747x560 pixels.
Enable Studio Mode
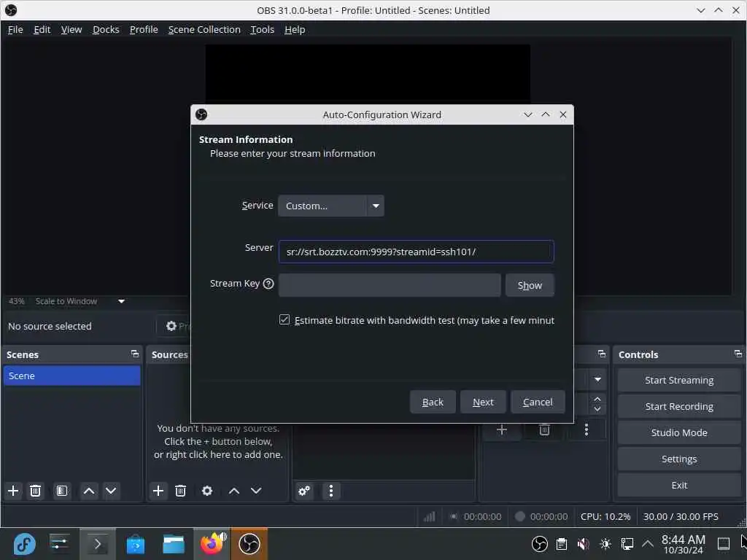(679, 432)
